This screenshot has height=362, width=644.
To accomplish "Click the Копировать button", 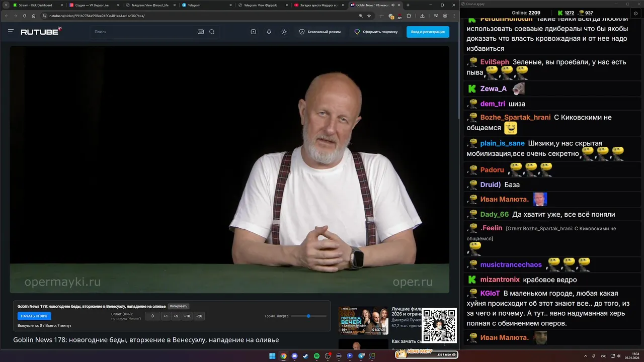I will (x=179, y=306).
